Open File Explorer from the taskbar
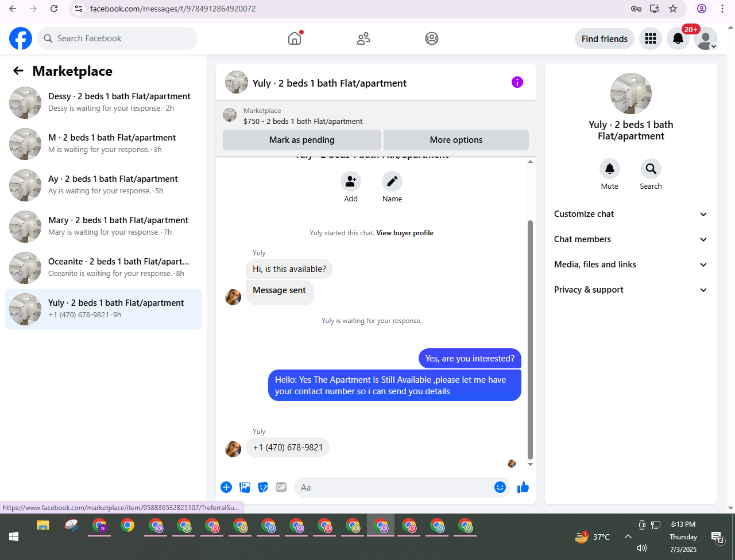Viewport: 735px width, 560px height. [x=43, y=525]
